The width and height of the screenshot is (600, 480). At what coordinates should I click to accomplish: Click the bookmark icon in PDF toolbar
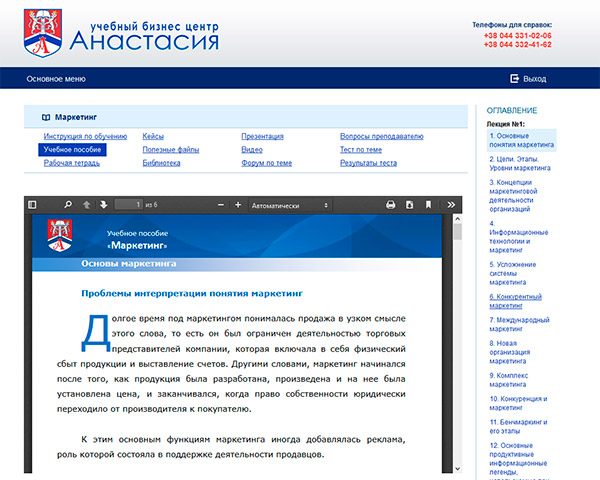428,205
